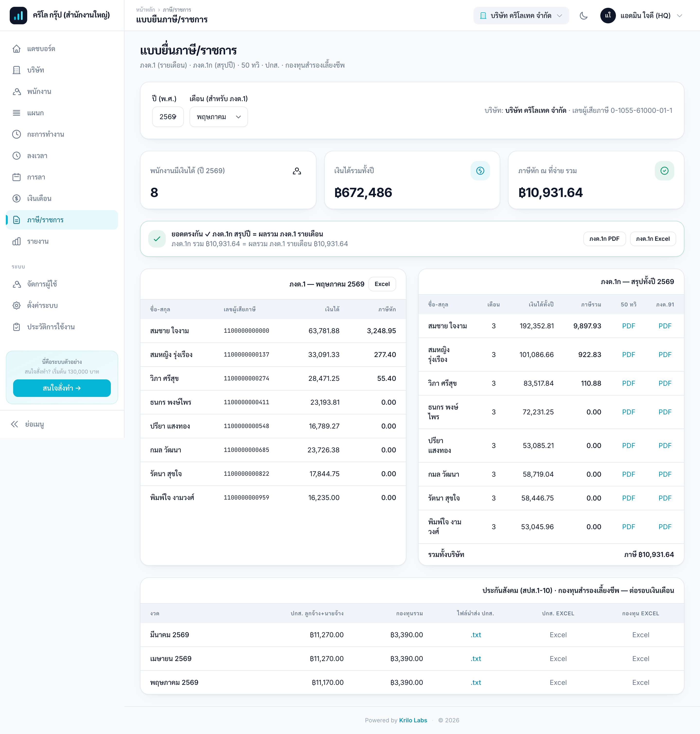Screen dimensions: 700x734
Task: Open leave via the calendar icon
Action: pos(17,177)
